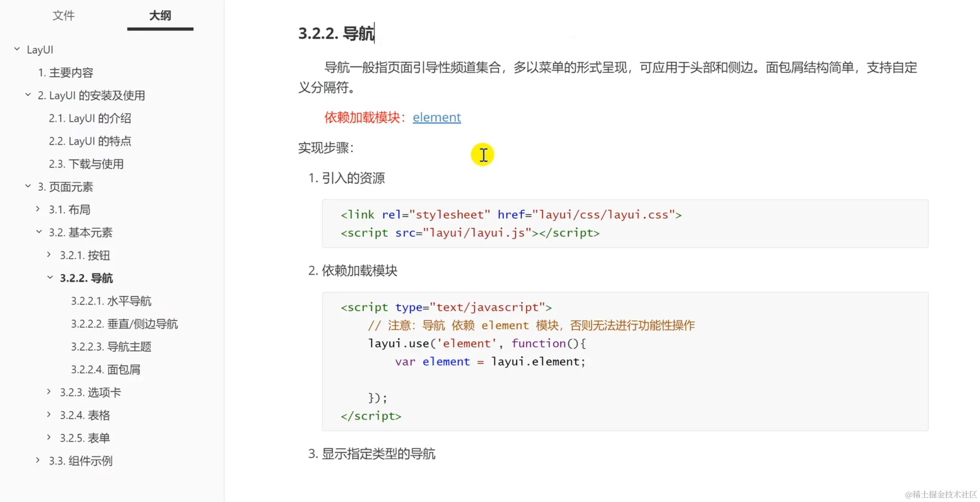Click the script src layui.js line
The height and width of the screenshot is (502, 980).
470,233
